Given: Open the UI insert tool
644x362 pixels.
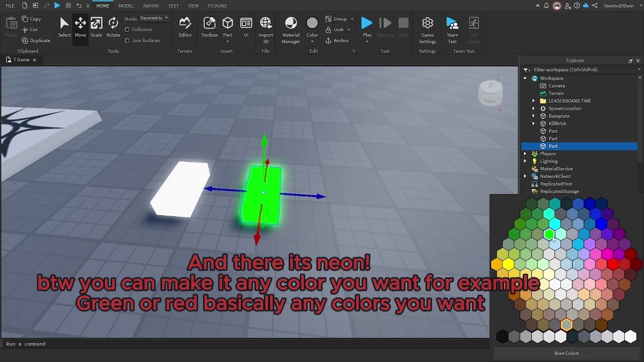Looking at the screenshot, I should pyautogui.click(x=246, y=28).
